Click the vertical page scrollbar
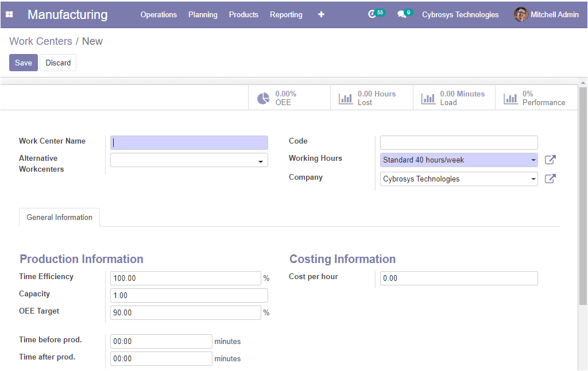This screenshot has width=588, height=371. coord(583,195)
